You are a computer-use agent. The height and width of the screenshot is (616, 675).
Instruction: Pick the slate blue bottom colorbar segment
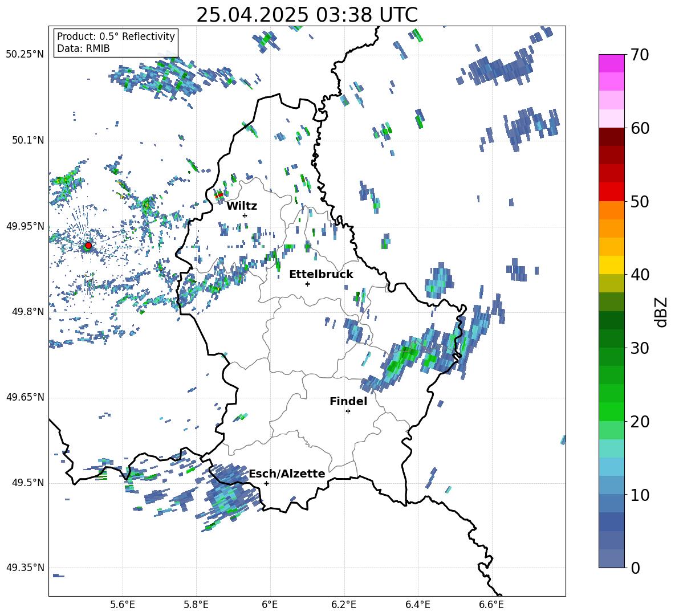(611, 558)
